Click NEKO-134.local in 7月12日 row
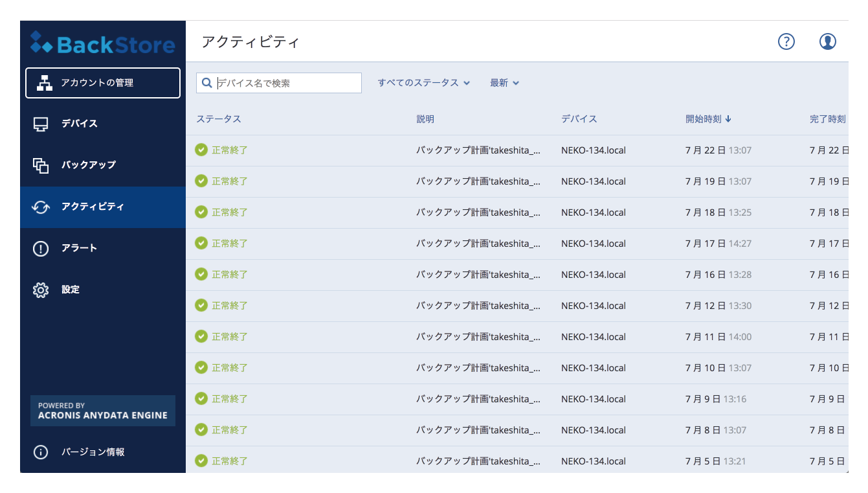This screenshot has width=868, height=493. click(x=594, y=306)
